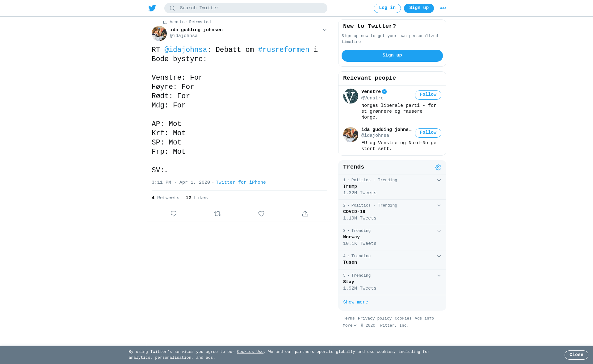Follow the Venstre account
This screenshot has height=364, width=593.
click(x=428, y=95)
